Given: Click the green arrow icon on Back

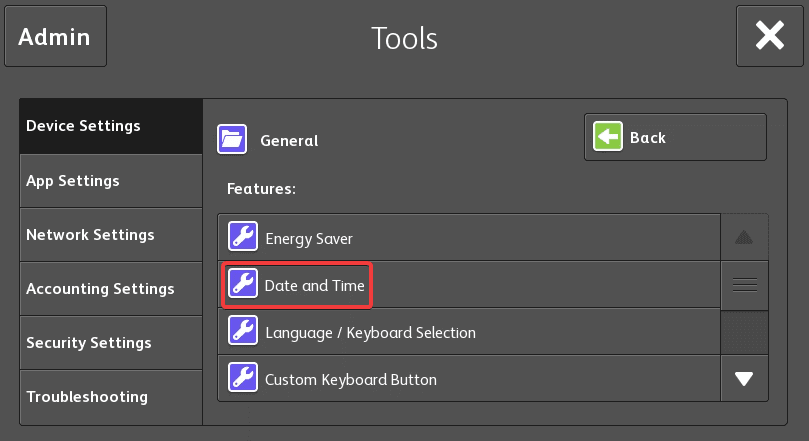Looking at the screenshot, I should pos(607,138).
